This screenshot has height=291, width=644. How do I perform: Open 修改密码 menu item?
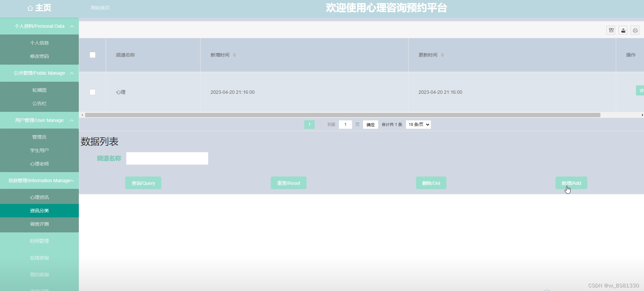(39, 56)
